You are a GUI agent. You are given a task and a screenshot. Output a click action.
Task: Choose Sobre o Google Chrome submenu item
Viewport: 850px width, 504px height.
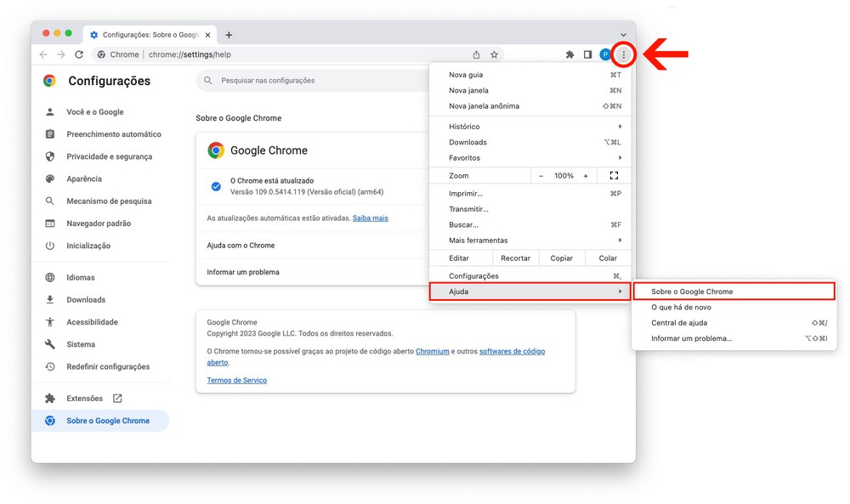click(x=734, y=292)
